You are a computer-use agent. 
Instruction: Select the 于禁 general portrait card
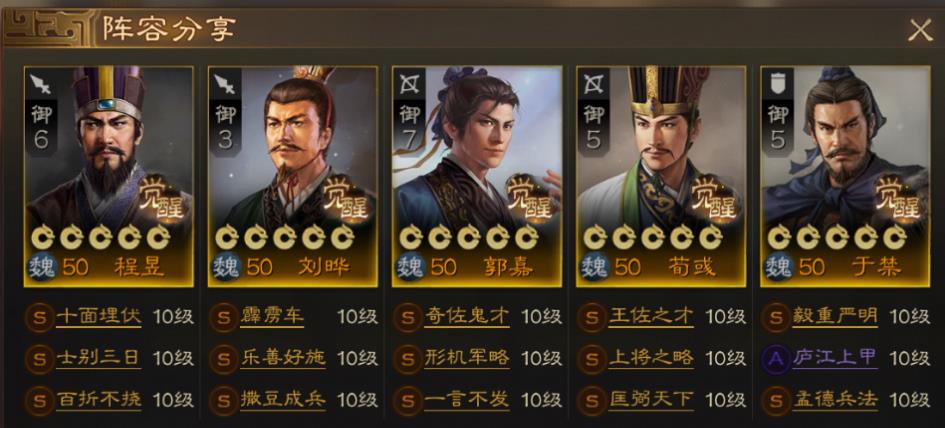click(x=845, y=176)
